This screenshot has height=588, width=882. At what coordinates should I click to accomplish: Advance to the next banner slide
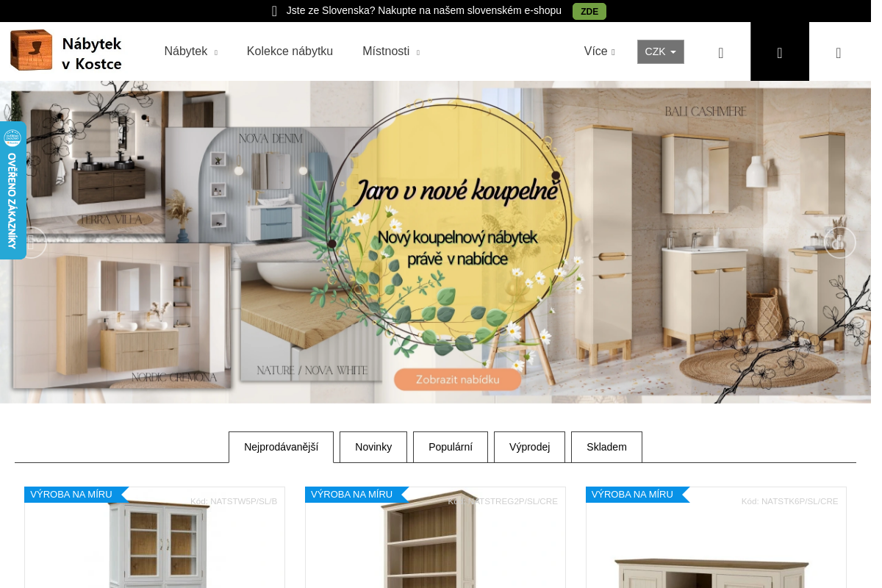pyautogui.click(x=839, y=243)
